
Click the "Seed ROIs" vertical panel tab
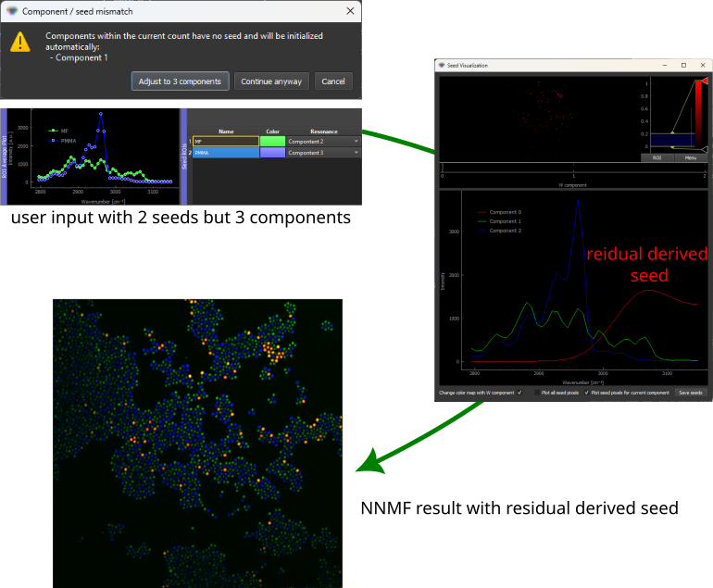tap(184, 156)
